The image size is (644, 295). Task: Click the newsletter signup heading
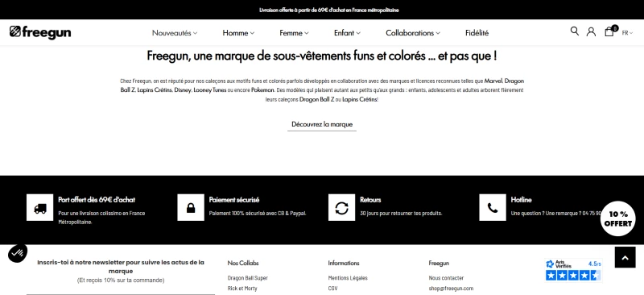tap(121, 267)
